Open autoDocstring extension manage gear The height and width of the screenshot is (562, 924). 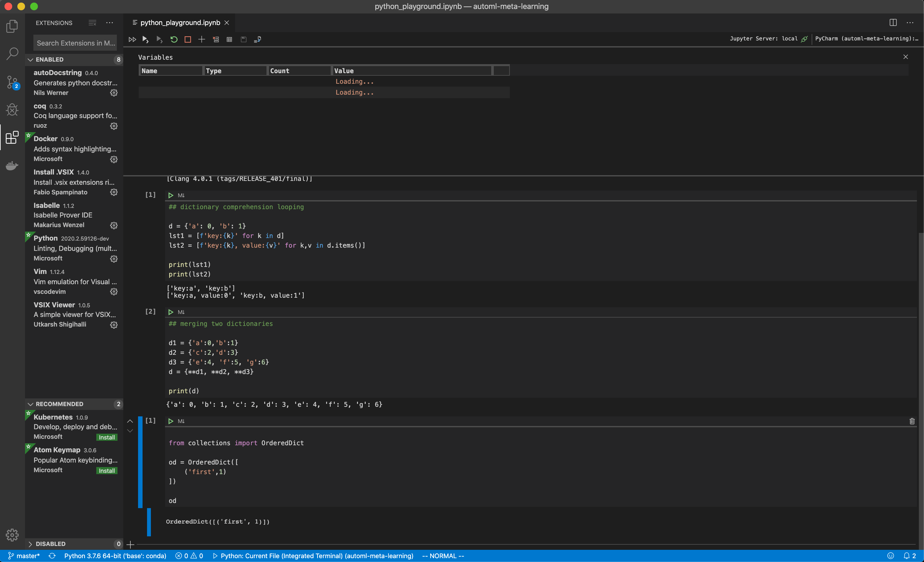tap(114, 92)
